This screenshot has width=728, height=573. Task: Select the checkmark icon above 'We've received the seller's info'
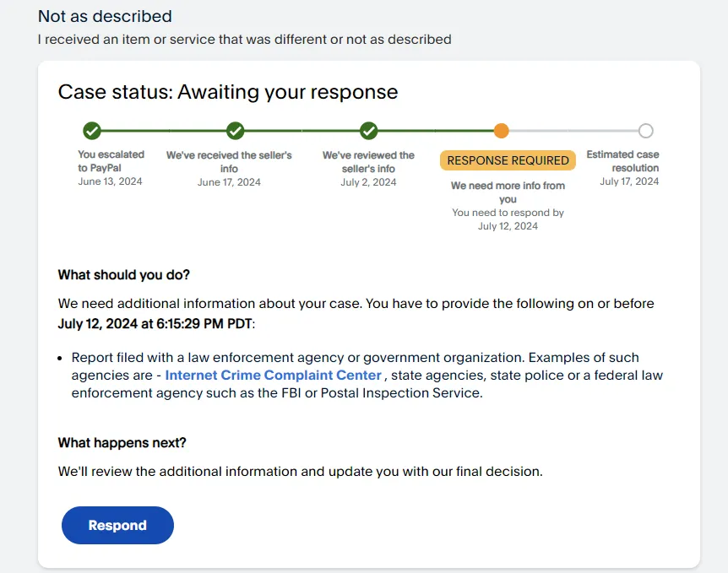(235, 131)
